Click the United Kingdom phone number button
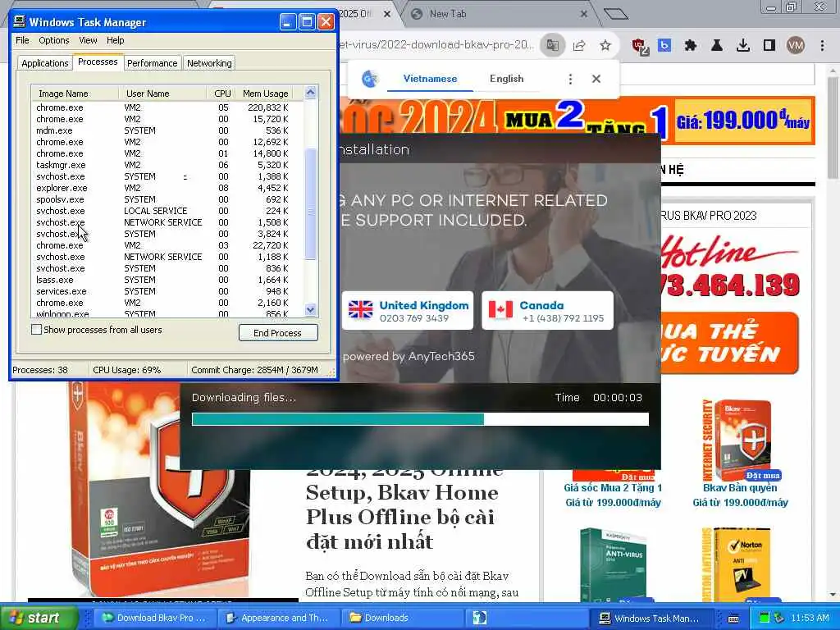The height and width of the screenshot is (630, 840). 408,311
